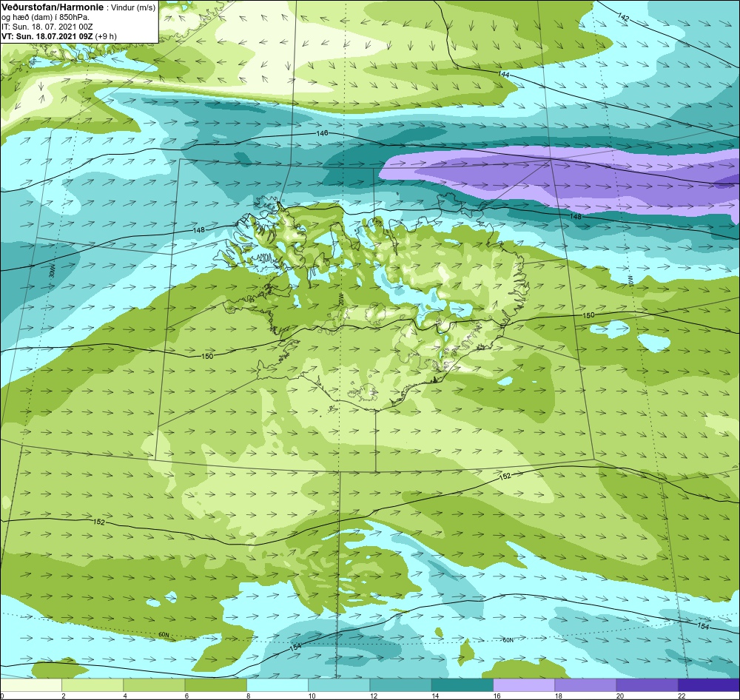Viewport: 740px width, 700px height.
Task: Click the 'IT: Sun. 18. 07. 2021 00Z' line
Action: click(47, 27)
